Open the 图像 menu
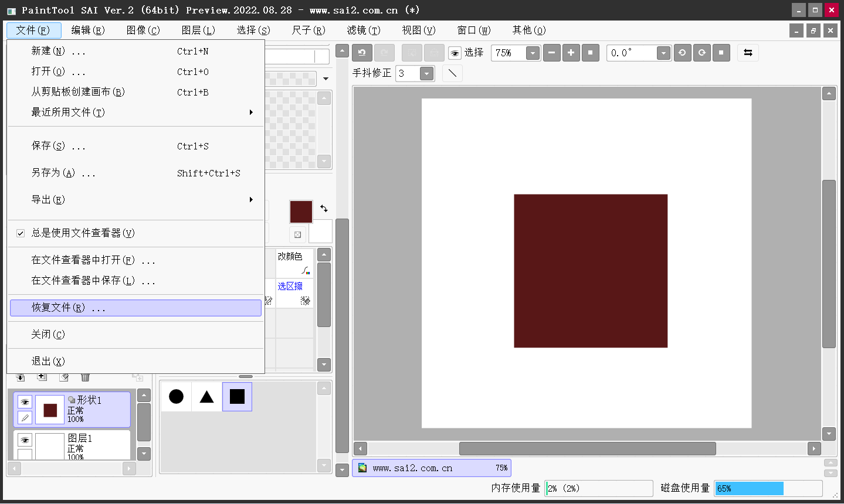The image size is (844, 504). coord(143,30)
